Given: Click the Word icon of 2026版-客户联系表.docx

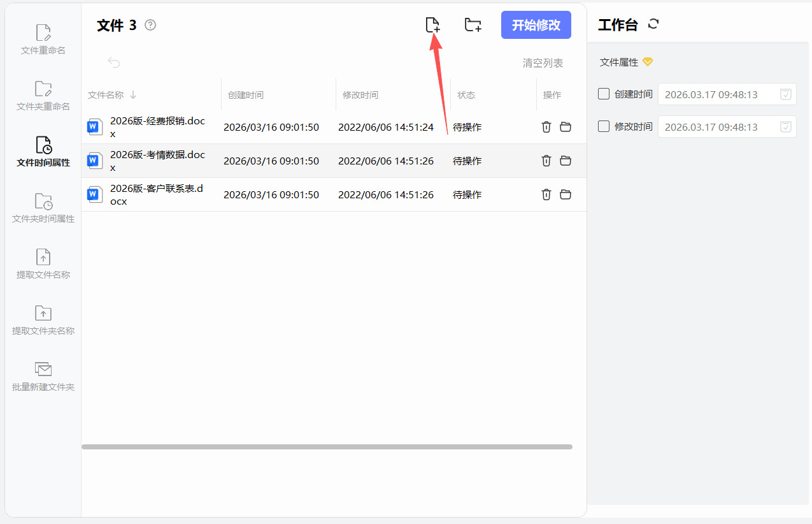Looking at the screenshot, I should click(x=94, y=194).
